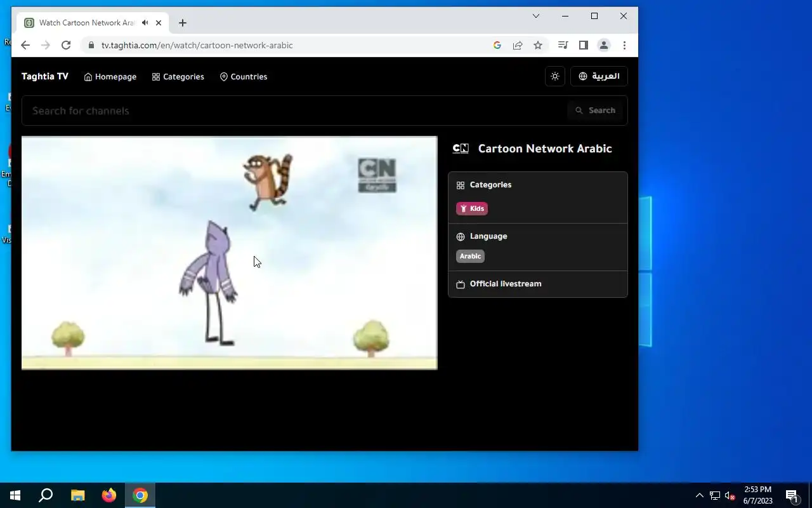Maximize the Chrome window
The image size is (812, 508).
click(x=594, y=16)
